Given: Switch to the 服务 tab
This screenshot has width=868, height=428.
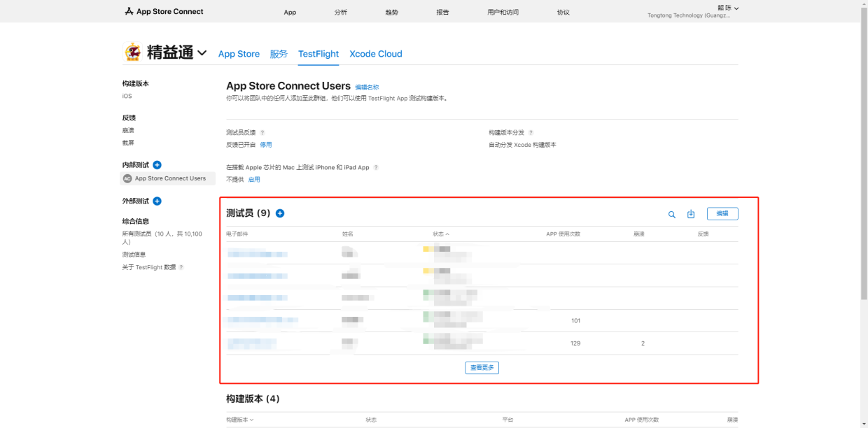Looking at the screenshot, I should [x=279, y=54].
